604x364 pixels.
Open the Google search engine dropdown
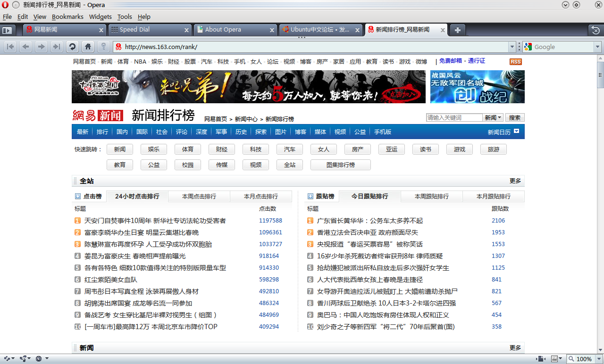(x=598, y=47)
